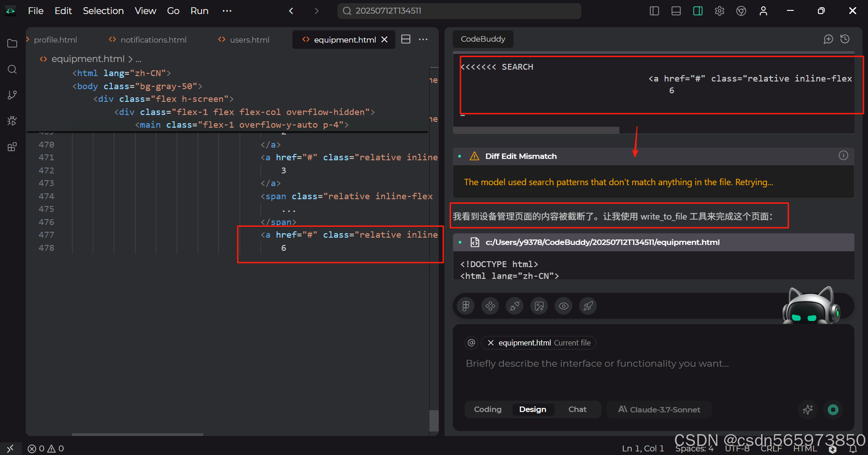Open CodeBuddy chat history
This screenshot has width=868, height=455.
coord(845,39)
